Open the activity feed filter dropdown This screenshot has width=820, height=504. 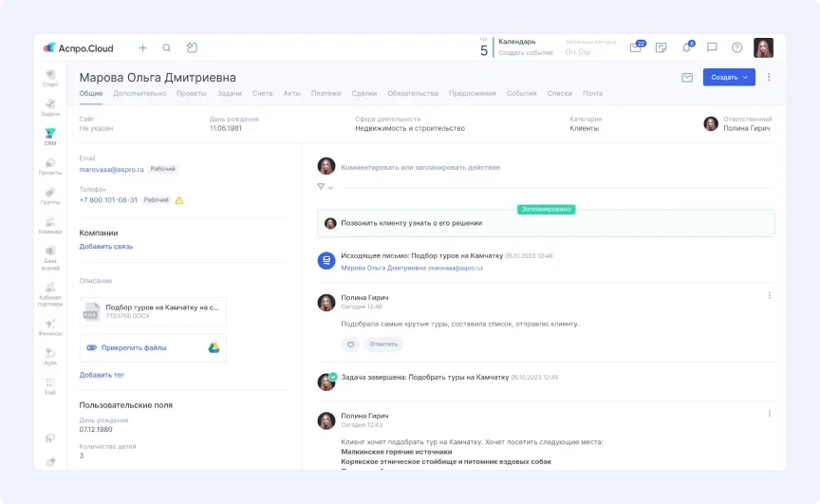(325, 187)
